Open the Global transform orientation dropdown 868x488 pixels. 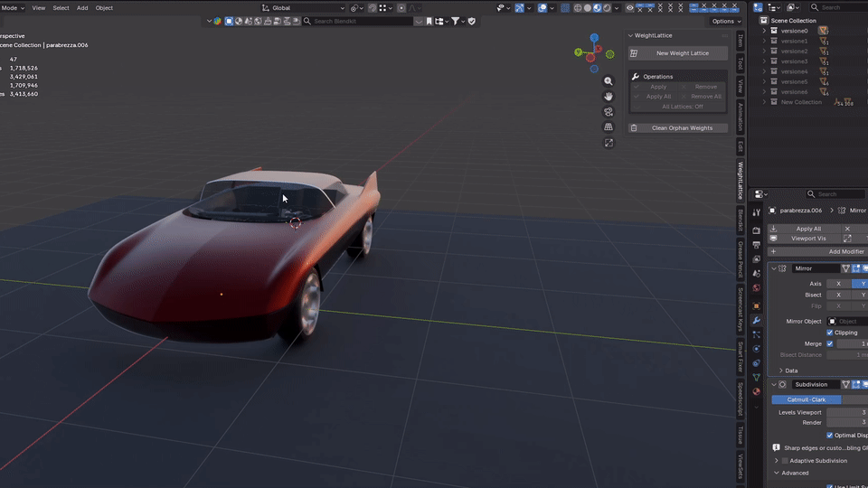click(304, 8)
